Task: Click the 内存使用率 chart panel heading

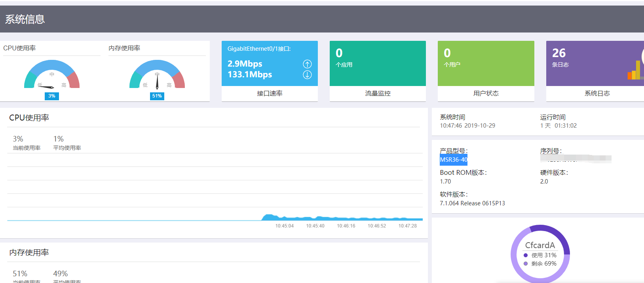Action: tap(29, 252)
